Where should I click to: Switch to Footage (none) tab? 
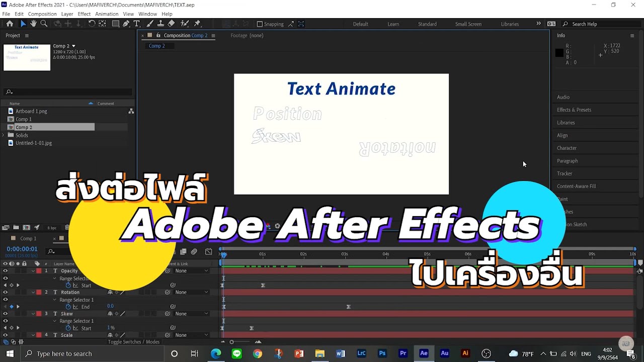click(x=247, y=35)
